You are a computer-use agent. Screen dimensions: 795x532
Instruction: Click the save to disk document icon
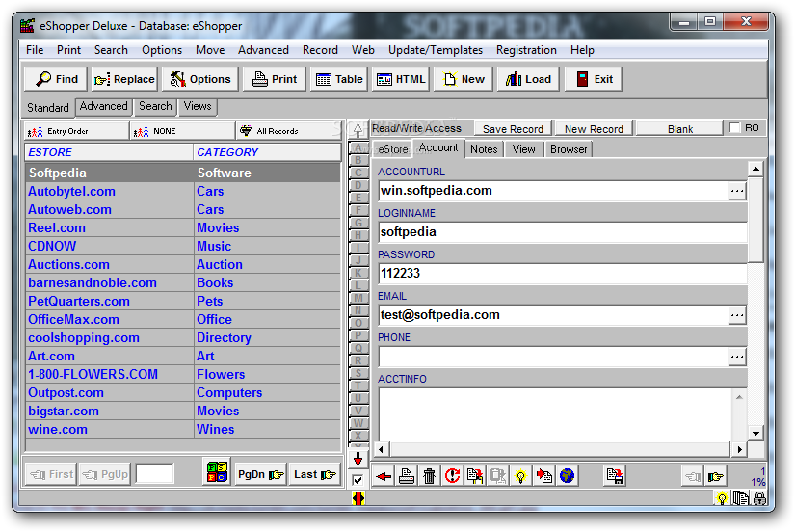coord(615,476)
